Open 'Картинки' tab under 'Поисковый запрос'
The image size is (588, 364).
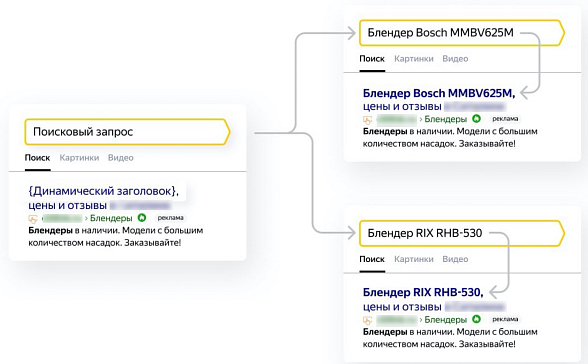(x=79, y=158)
